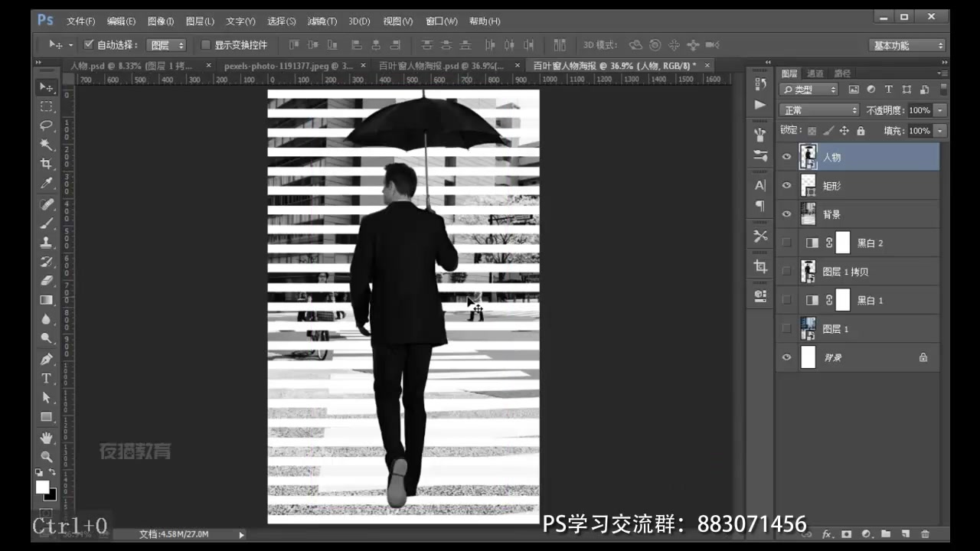Filter layers by text type icon
The width and height of the screenshot is (980, 551).
[889, 90]
